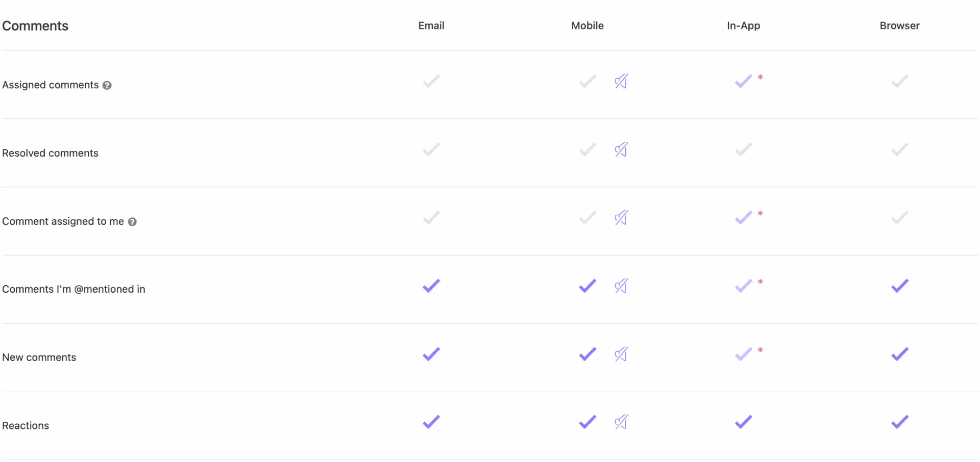Enable Mobile notifications for Resolved comments
Screen dimensions: 980x462
click(587, 149)
